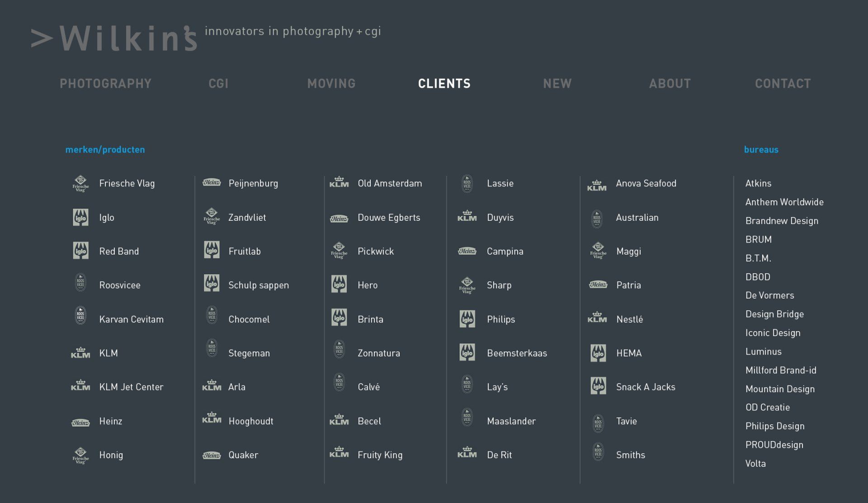Open the Nestlé client entry
The height and width of the screenshot is (503, 868).
(629, 319)
